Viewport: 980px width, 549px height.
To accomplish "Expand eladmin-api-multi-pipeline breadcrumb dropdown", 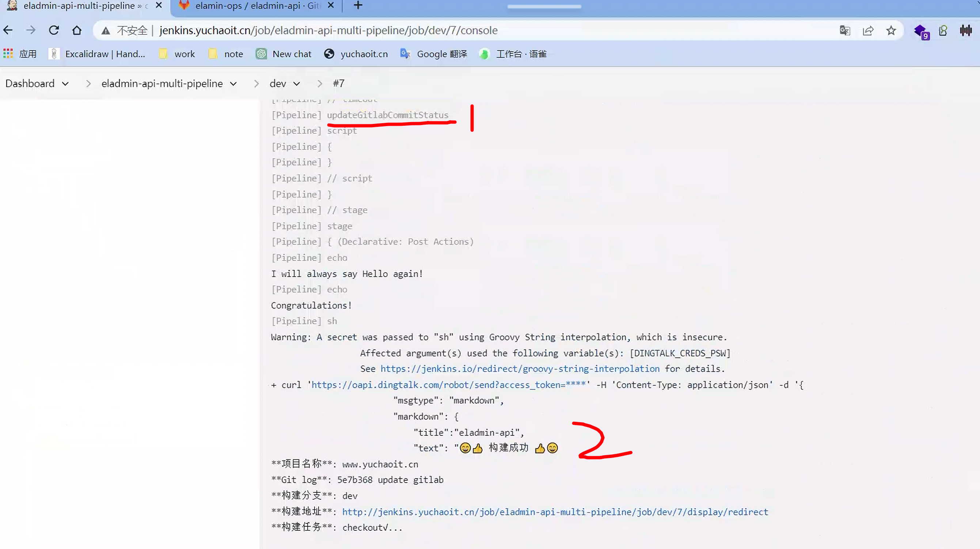I will pyautogui.click(x=233, y=84).
